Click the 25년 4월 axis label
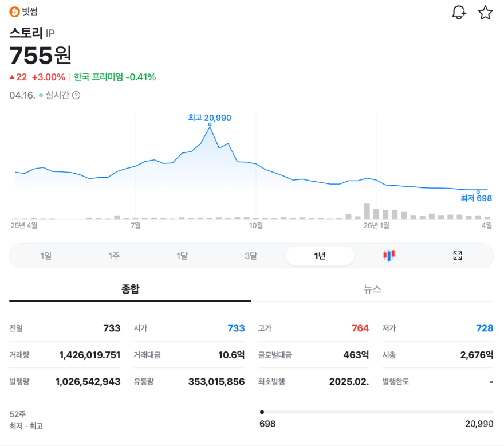Viewport: 504px width, 446px height. [x=24, y=225]
